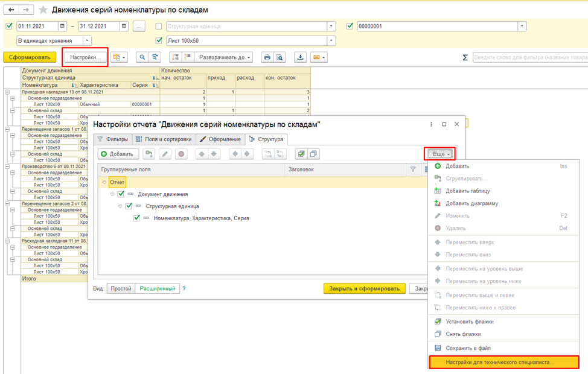Open report variants icon next to Настройки
The image size is (588, 374).
pos(120,57)
